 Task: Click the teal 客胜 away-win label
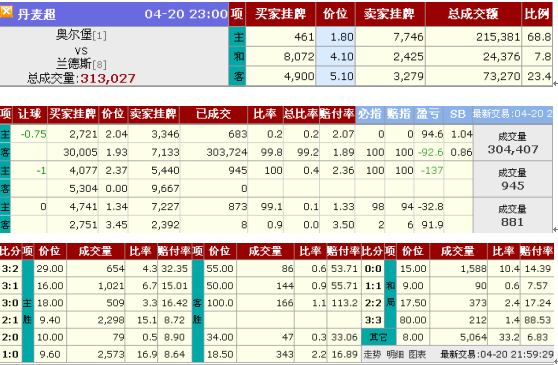point(198,311)
